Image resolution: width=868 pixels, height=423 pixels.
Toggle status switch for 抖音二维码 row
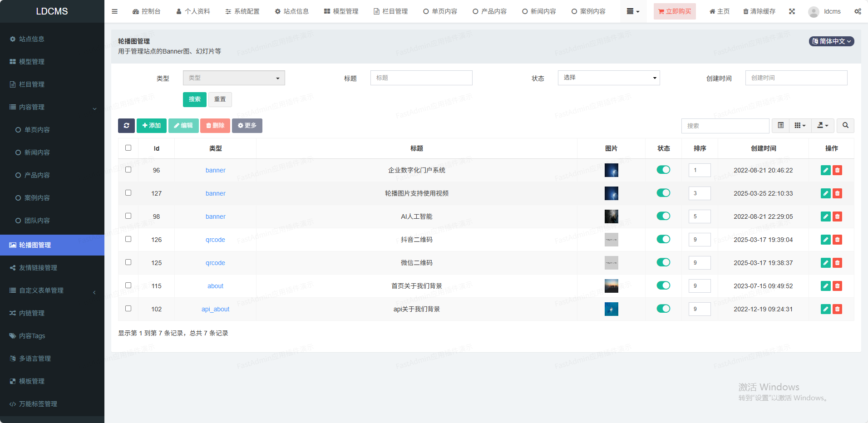(663, 239)
